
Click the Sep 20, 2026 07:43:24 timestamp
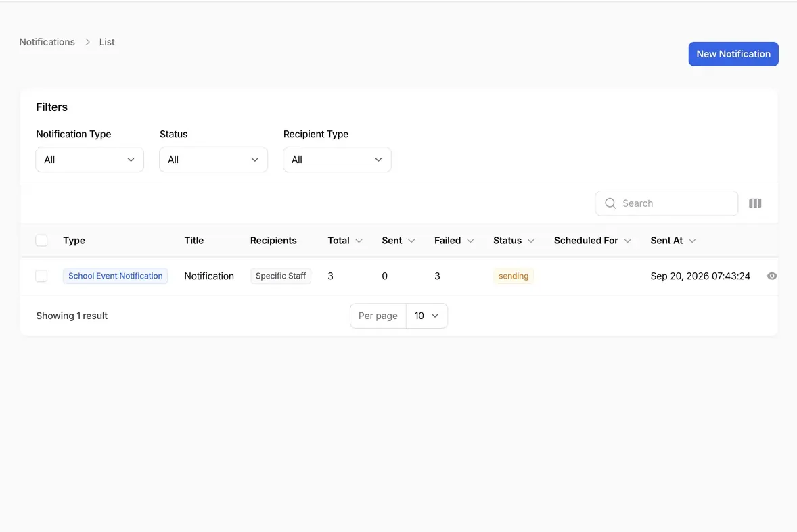coord(700,276)
